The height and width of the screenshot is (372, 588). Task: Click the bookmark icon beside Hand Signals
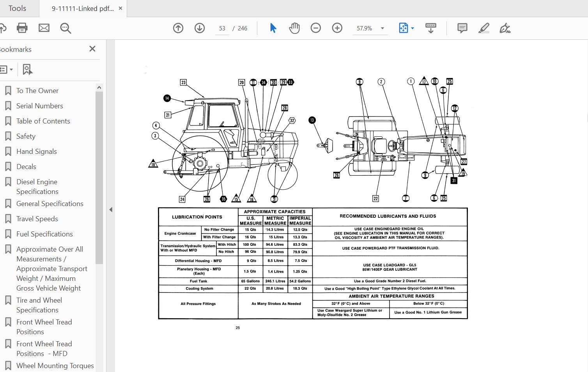(x=8, y=152)
